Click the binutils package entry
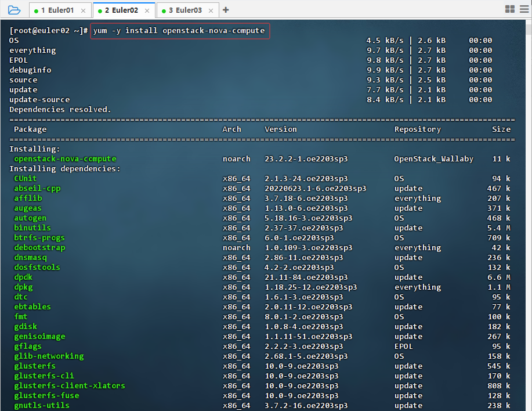 coord(32,228)
